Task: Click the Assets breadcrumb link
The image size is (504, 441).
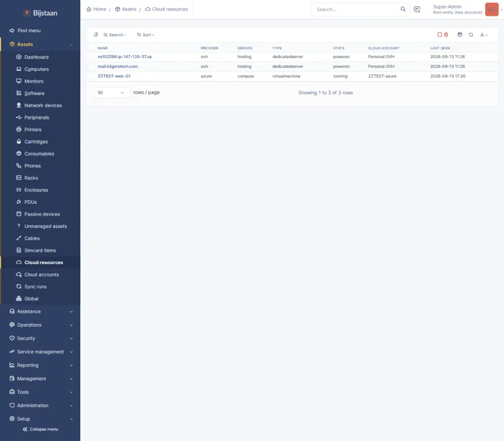Action: point(125,9)
